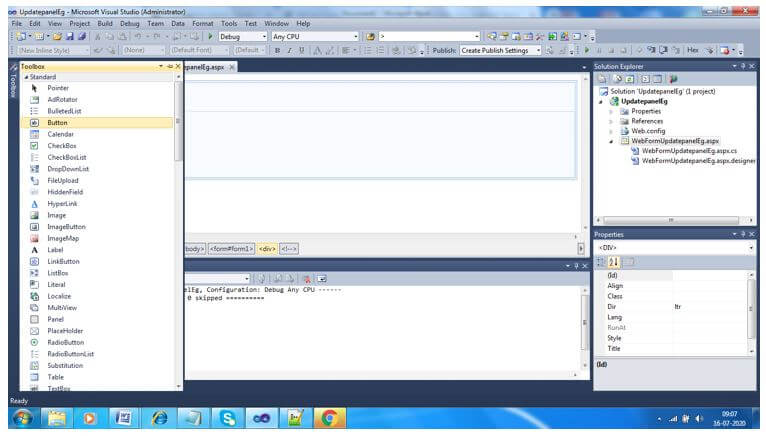
Task: Click the Bold formatting icon
Action: [x=277, y=50]
